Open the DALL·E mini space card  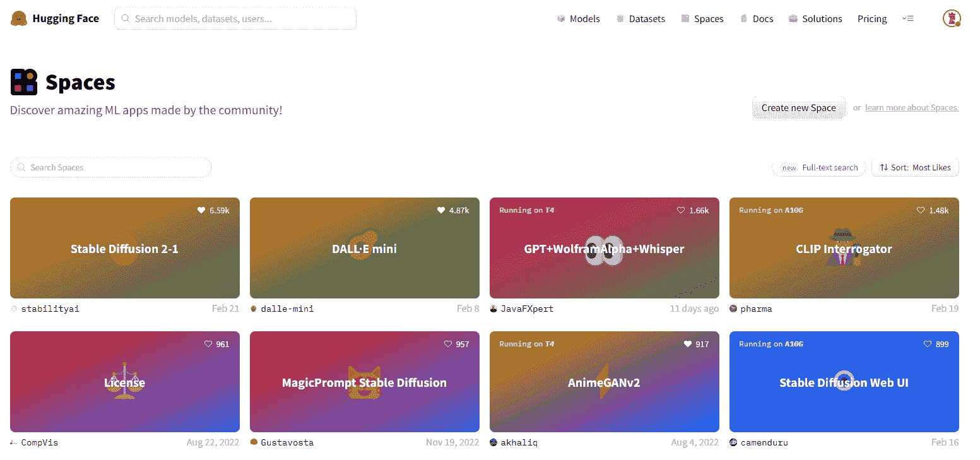coord(365,248)
